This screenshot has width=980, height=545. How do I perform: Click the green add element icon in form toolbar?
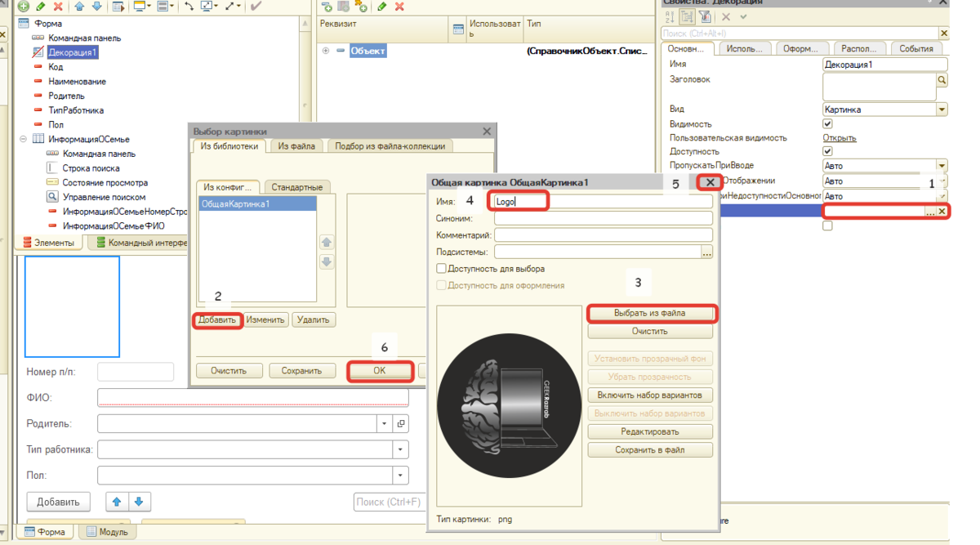[24, 7]
